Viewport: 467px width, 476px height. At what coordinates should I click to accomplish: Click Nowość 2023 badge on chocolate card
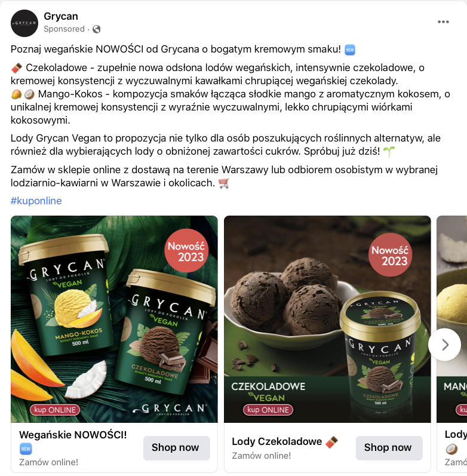pyautogui.click(x=391, y=255)
